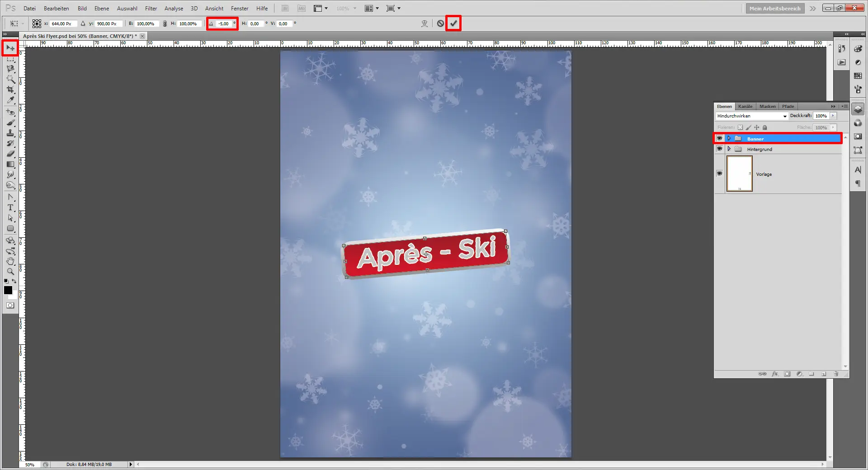Expand the Hintergrund layer group
868x470 pixels.
point(729,149)
